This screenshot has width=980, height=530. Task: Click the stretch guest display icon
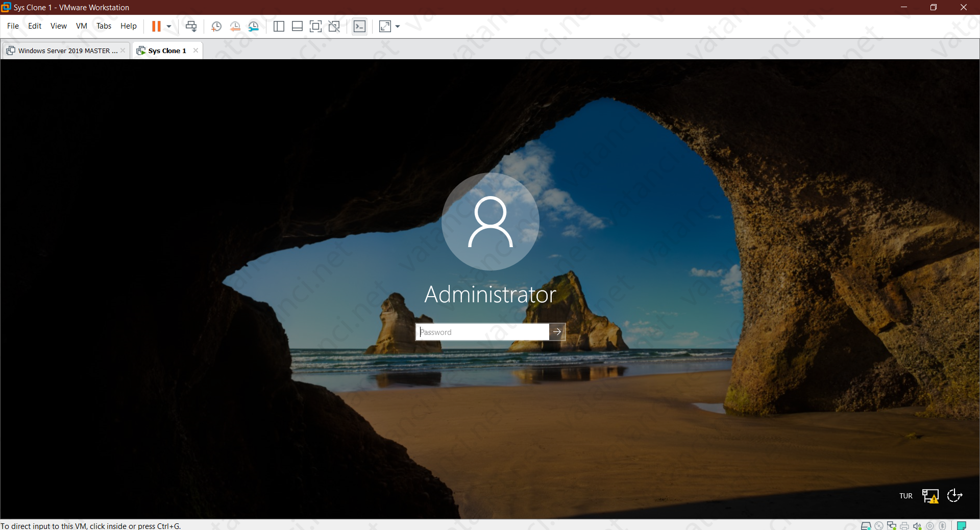pos(385,26)
